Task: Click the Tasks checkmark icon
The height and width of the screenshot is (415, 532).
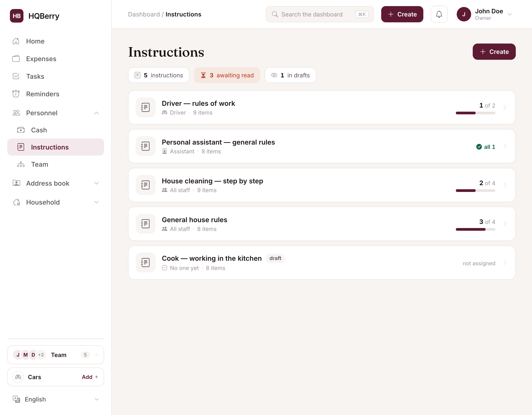Action: [16, 76]
